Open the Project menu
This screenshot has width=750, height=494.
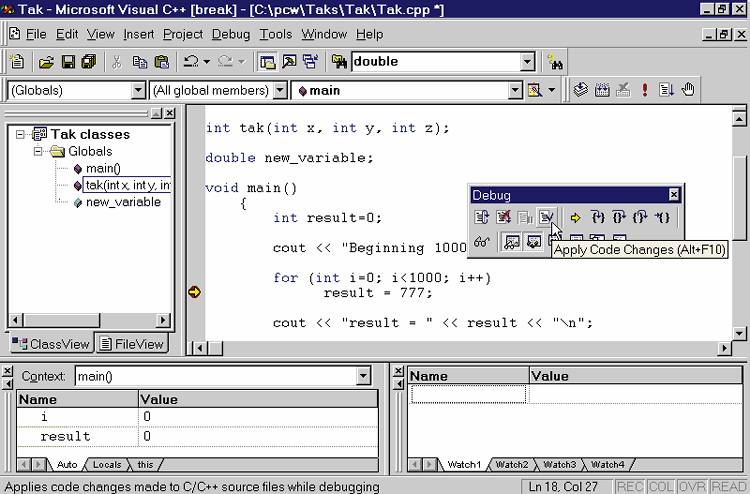tap(183, 34)
